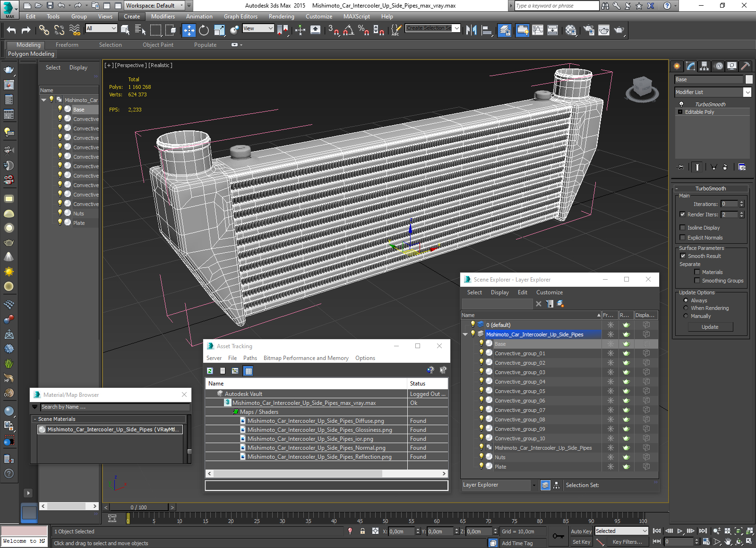Viewport: 756px width, 548px height.
Task: Expand the Editable Poly modifier entry
Action: [x=680, y=112]
